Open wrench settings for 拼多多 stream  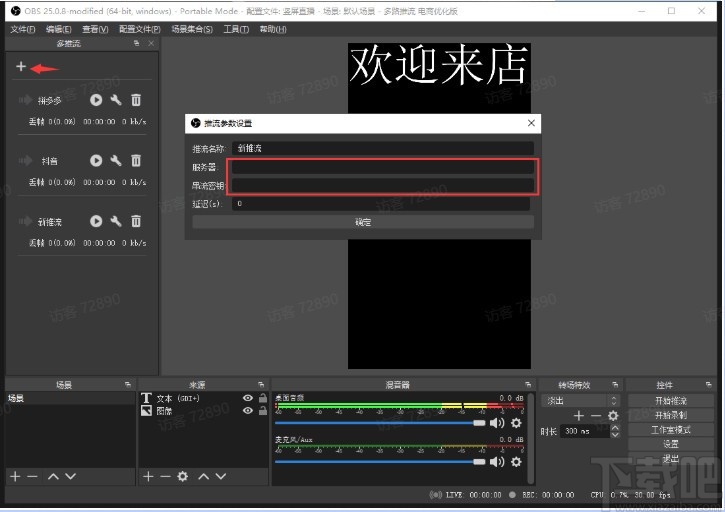[x=116, y=100]
